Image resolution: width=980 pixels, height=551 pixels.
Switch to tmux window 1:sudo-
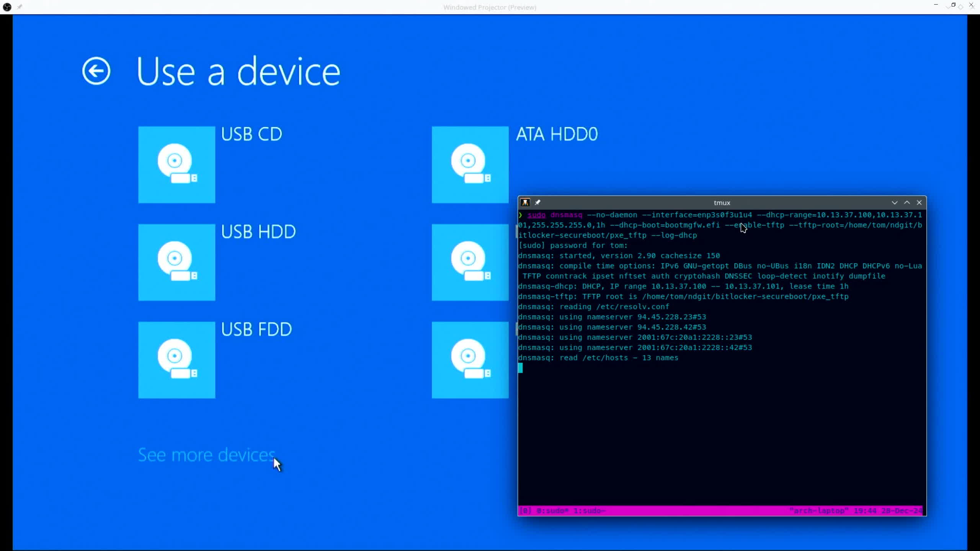tap(589, 510)
